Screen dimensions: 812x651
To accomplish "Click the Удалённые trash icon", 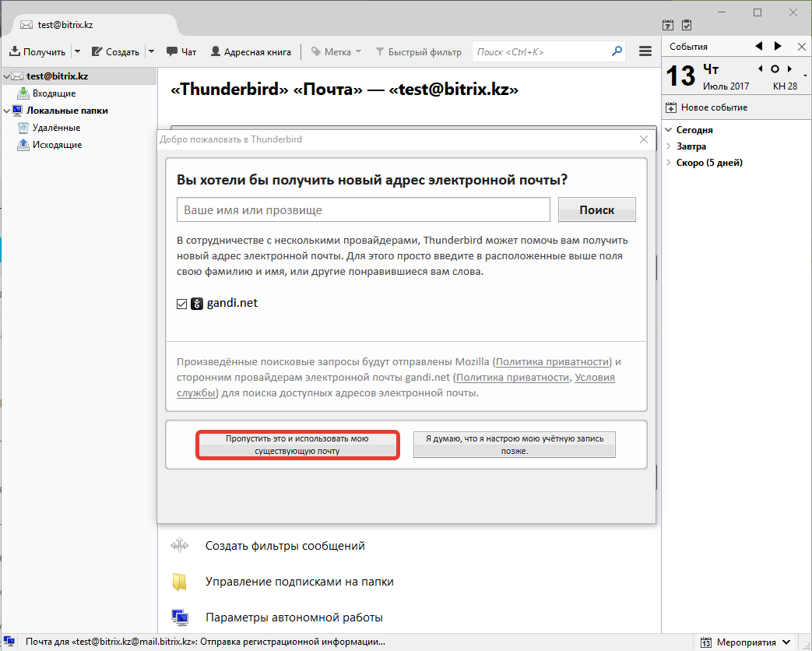I will pyautogui.click(x=23, y=128).
